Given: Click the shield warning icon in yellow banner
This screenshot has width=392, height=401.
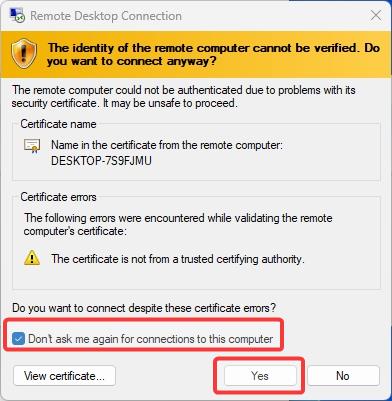Looking at the screenshot, I should tap(23, 54).
